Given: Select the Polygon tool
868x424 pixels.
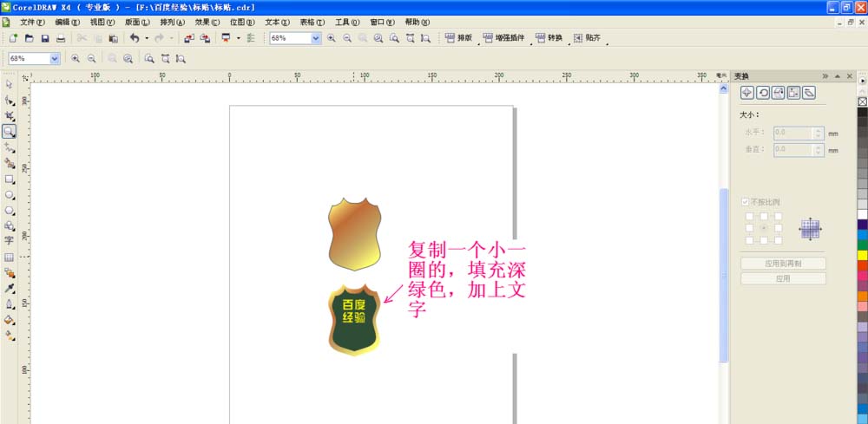Looking at the screenshot, I should click(x=9, y=210).
